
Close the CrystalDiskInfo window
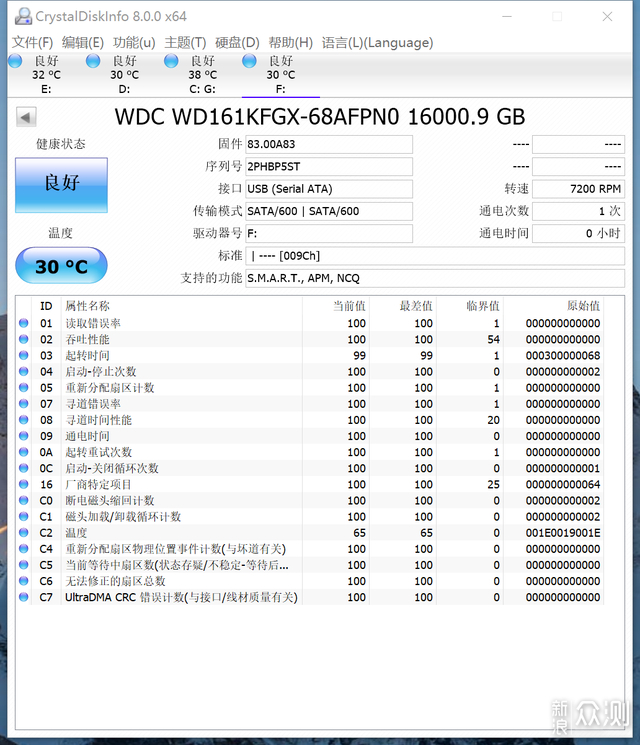click(x=607, y=17)
